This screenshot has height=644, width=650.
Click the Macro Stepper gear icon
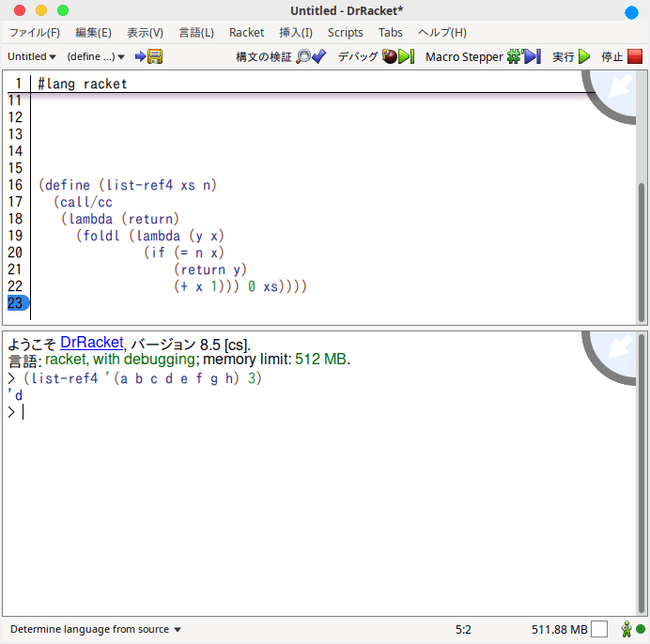click(514, 56)
